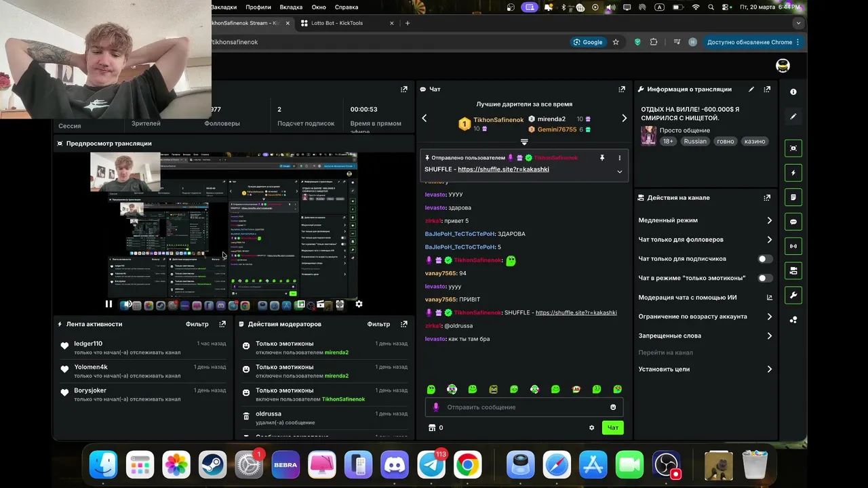Click the lightning bolt sidebar icon
The height and width of the screenshot is (488, 868).
793,173
